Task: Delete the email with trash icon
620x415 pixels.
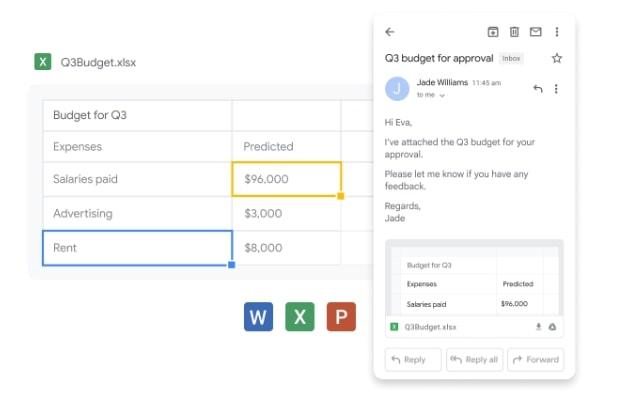Action: [x=514, y=32]
